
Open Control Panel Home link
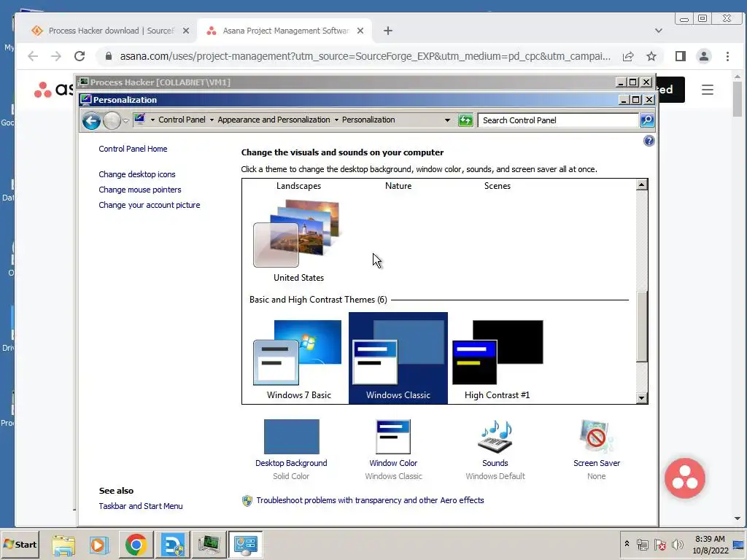(x=133, y=149)
